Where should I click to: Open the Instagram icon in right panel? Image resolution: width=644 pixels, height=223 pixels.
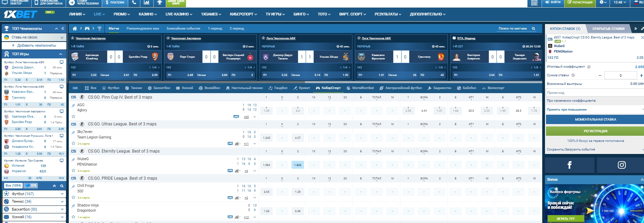point(622,165)
